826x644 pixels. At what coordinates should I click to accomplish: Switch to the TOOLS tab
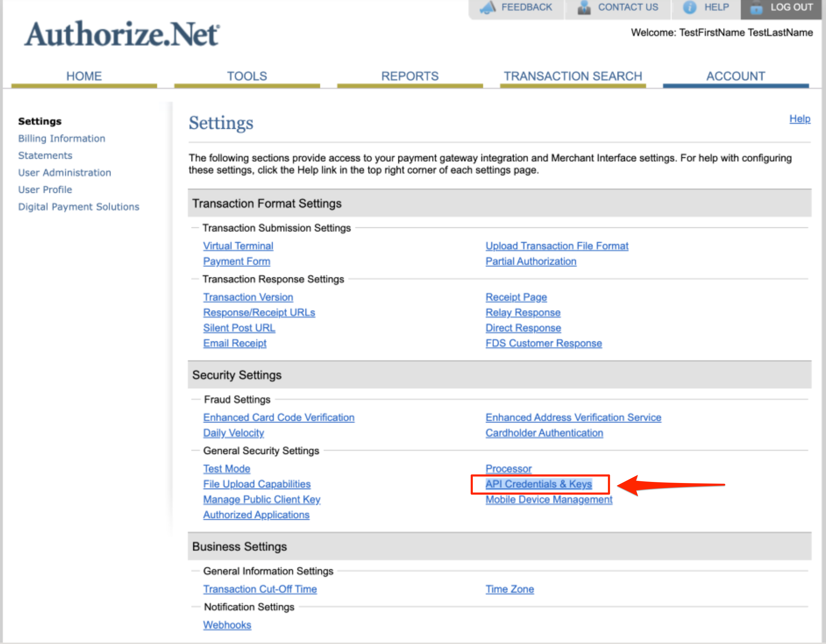coord(247,76)
